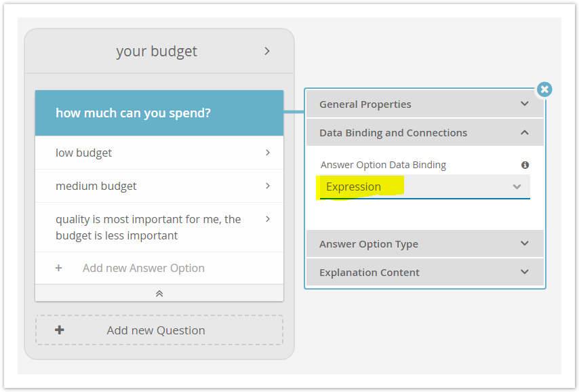Close the properties panel with X icon
The width and height of the screenshot is (579, 392).
[544, 90]
